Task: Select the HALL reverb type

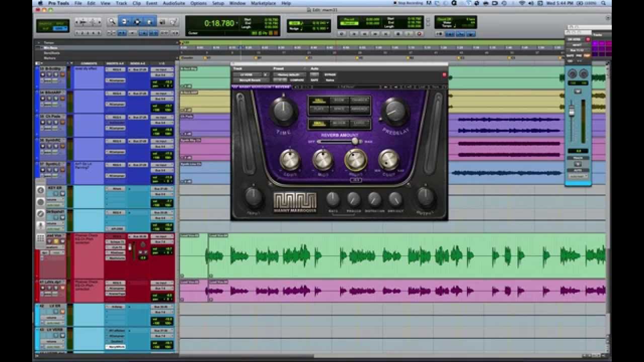Action: click(319, 101)
